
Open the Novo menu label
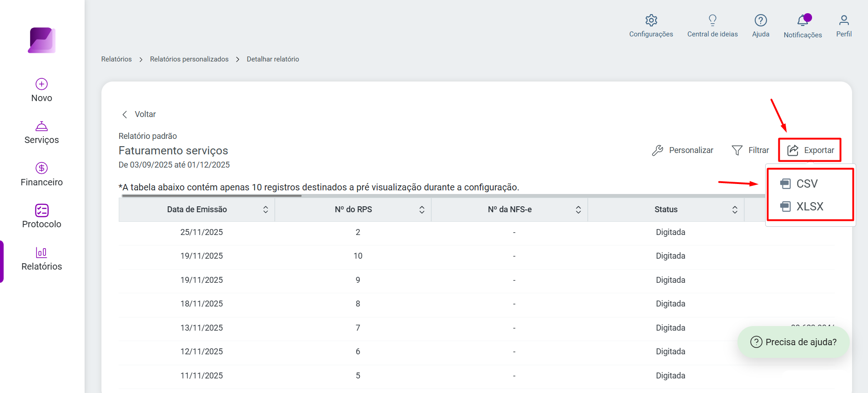(42, 98)
